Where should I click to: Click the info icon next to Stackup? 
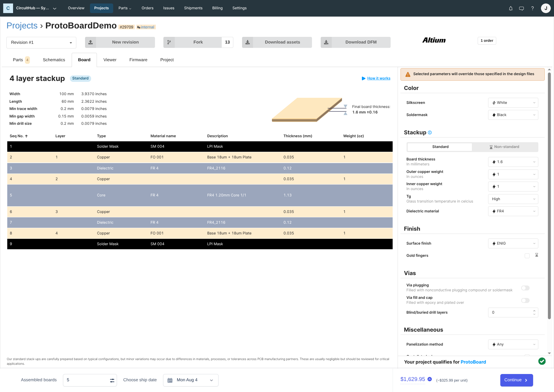[430, 132]
